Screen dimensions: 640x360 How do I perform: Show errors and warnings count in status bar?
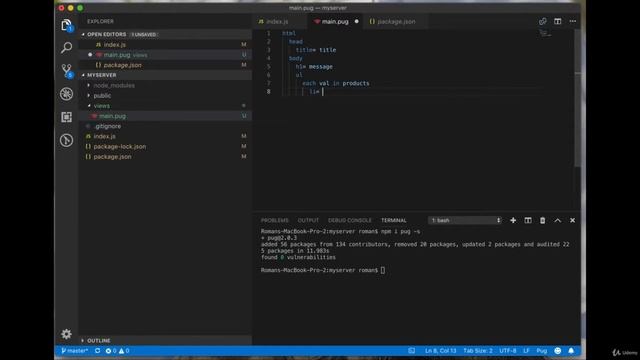pyautogui.click(x=117, y=351)
